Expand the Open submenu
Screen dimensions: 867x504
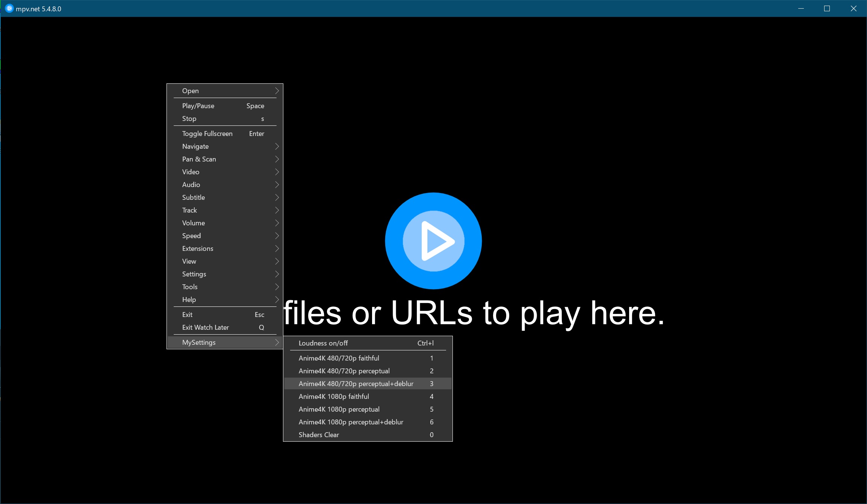click(191, 91)
